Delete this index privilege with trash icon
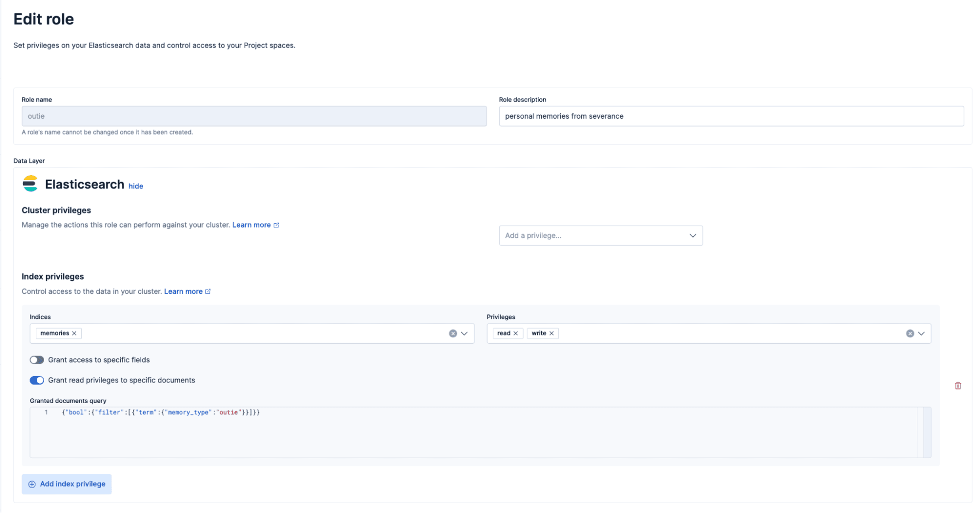 pos(957,385)
